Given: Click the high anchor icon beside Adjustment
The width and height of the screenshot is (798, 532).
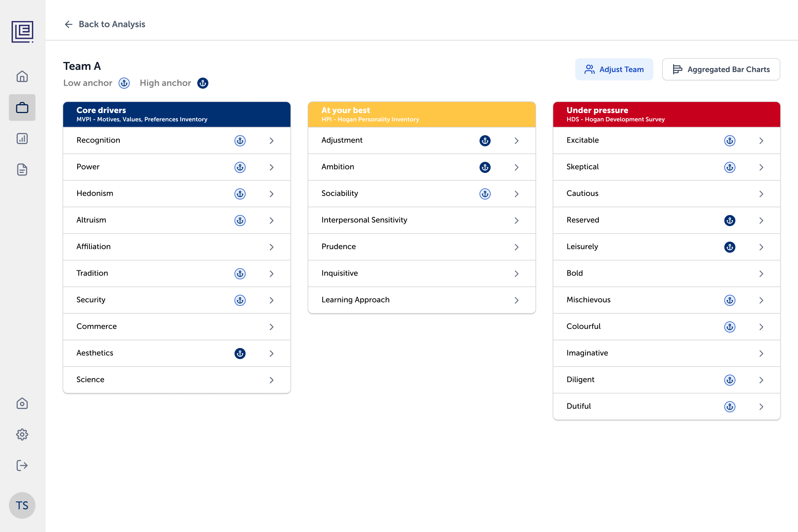Looking at the screenshot, I should tap(485, 141).
